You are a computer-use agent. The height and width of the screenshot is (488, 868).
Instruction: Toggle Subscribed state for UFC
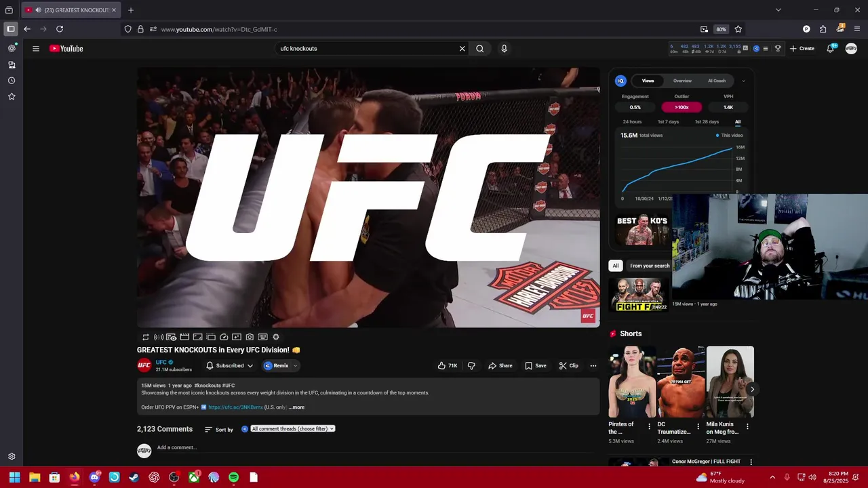230,365
